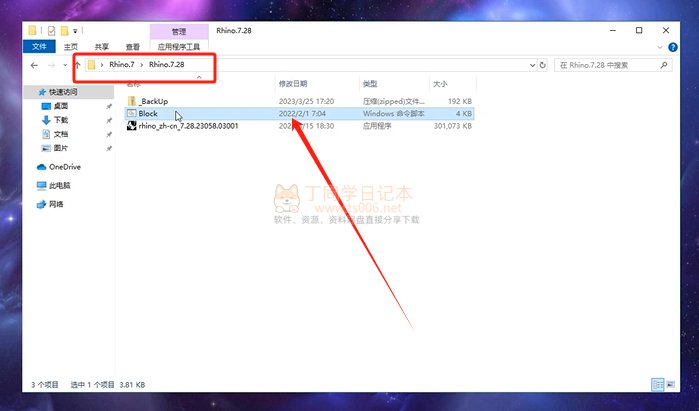Click Rhino.7.28 in the address path
The height and width of the screenshot is (411, 699).
point(166,65)
